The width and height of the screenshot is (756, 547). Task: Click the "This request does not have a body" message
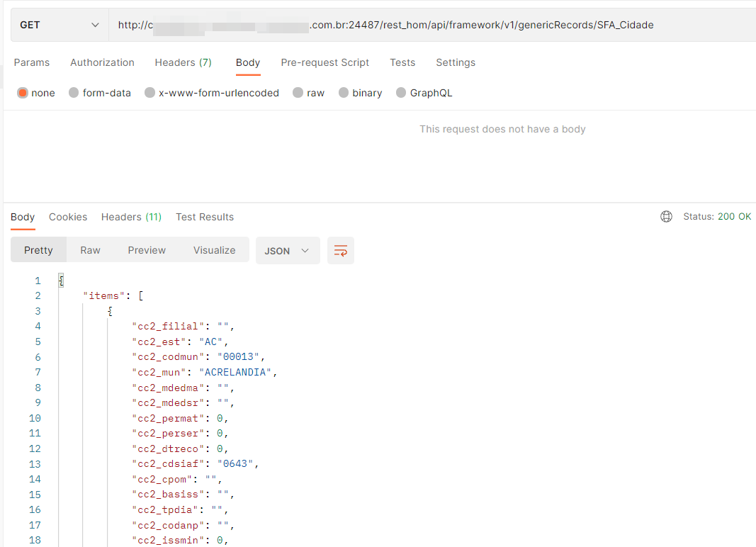click(502, 129)
